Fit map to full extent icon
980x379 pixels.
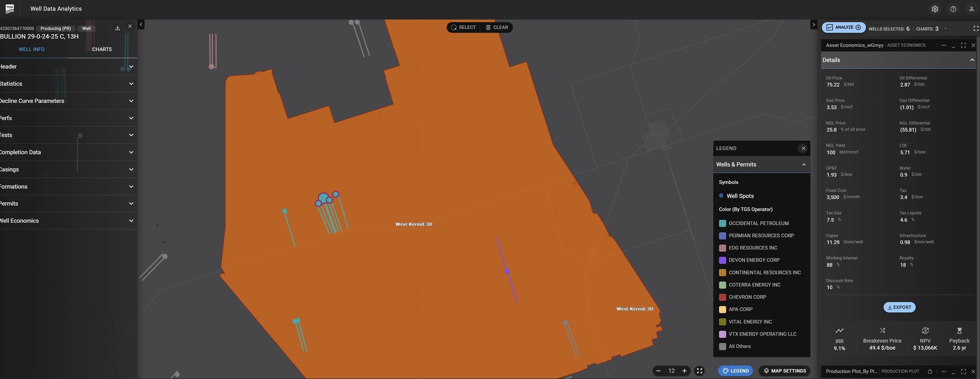point(700,371)
